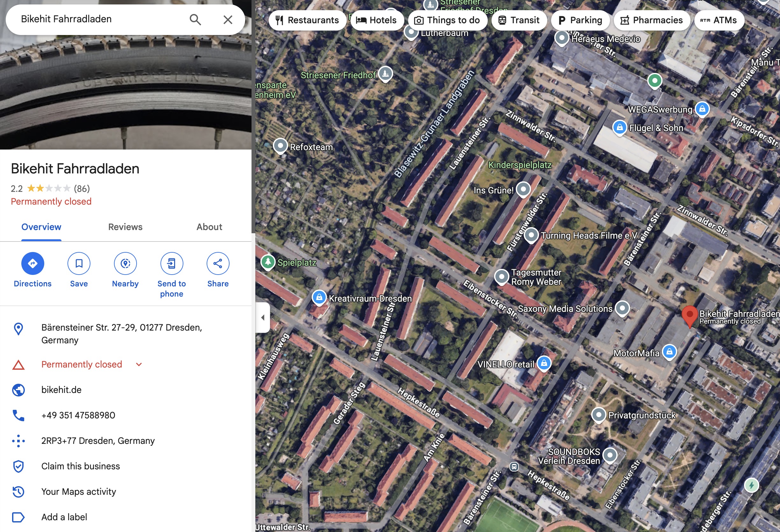Click the plus code dots icon
780x532 pixels.
[18, 441]
